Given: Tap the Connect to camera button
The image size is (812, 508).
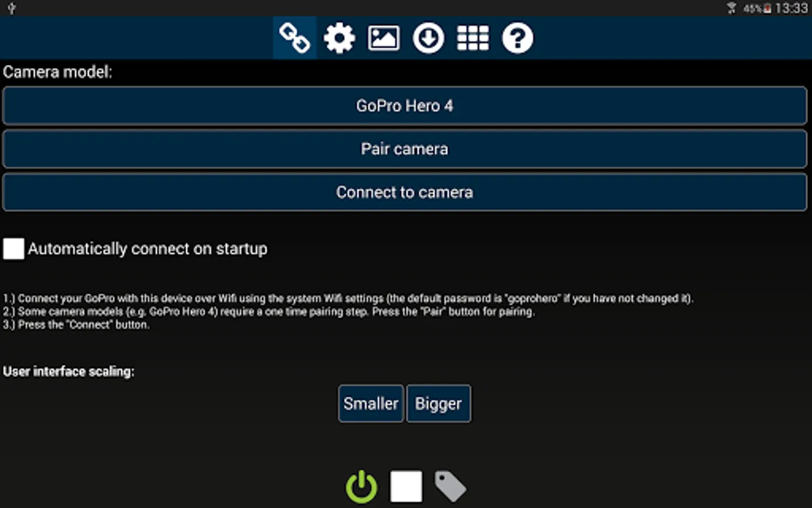Looking at the screenshot, I should click(405, 192).
